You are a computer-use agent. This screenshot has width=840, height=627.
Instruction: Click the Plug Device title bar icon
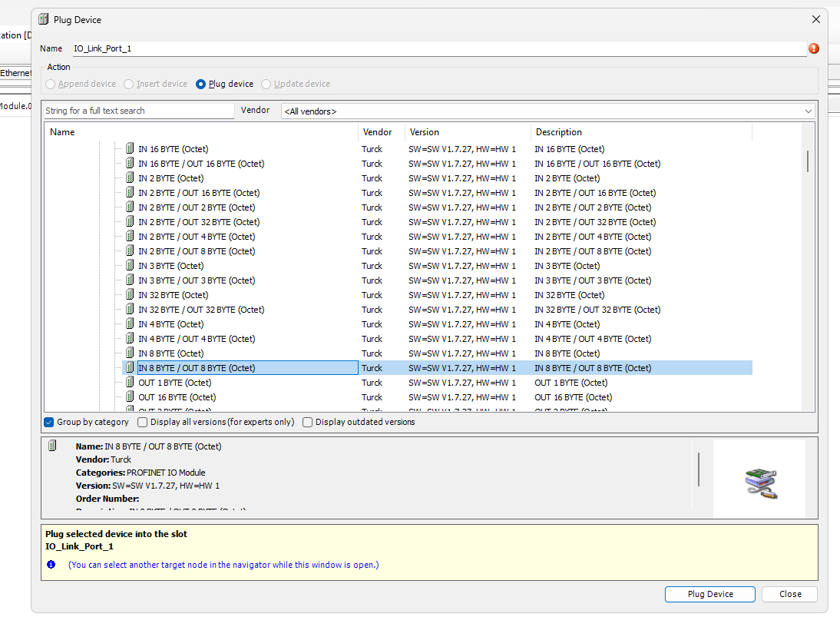44,19
